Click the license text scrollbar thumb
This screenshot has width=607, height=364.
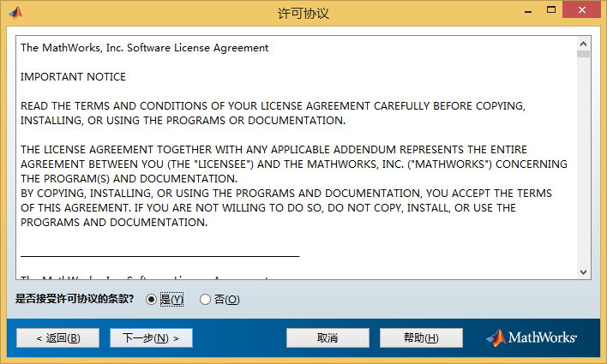coord(583,54)
